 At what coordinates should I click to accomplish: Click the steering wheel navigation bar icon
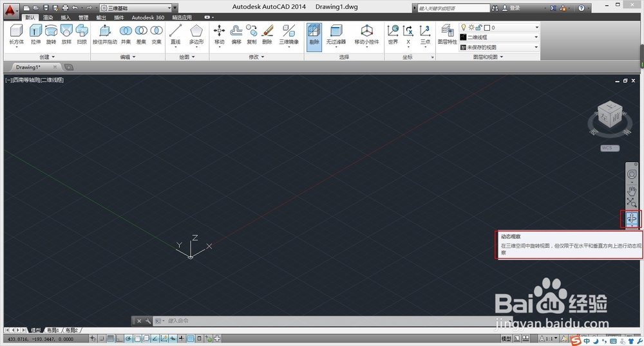tap(632, 175)
